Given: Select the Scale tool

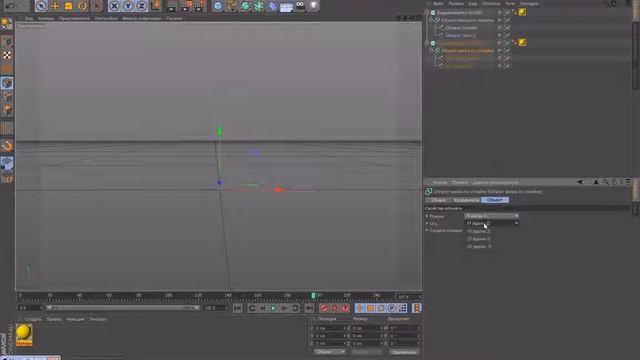Looking at the screenshot, I should coord(69,6).
